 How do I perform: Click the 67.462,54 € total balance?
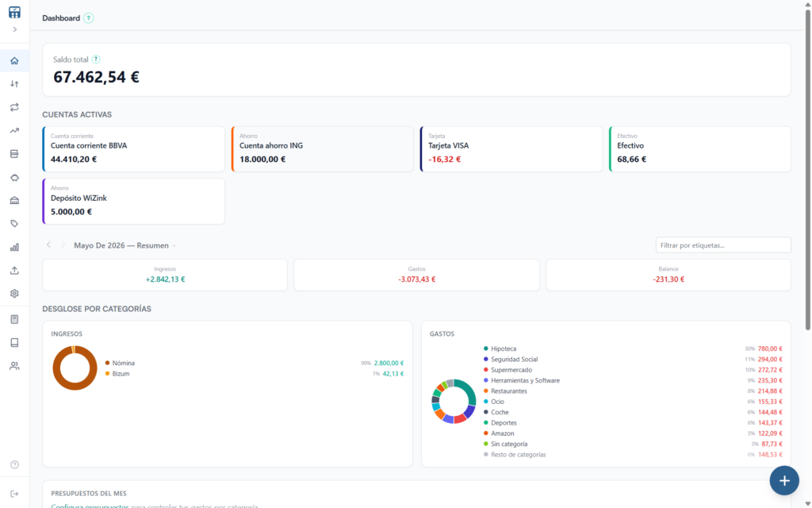click(96, 77)
